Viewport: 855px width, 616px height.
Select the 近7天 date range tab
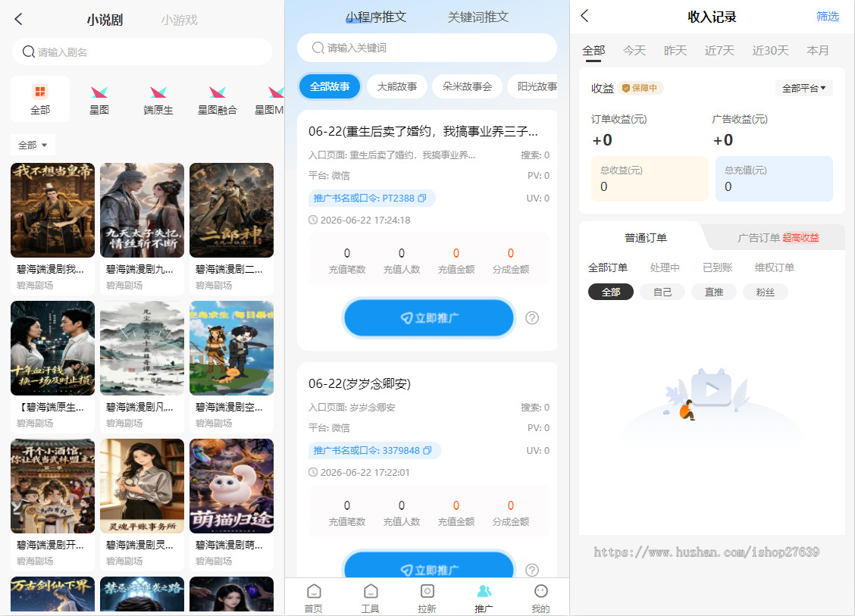pos(719,51)
